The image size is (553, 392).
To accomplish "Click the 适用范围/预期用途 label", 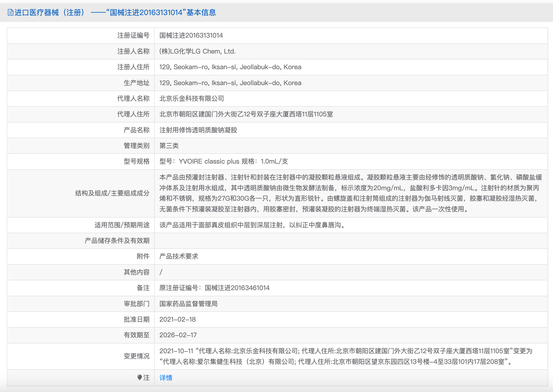I will click(122, 225).
